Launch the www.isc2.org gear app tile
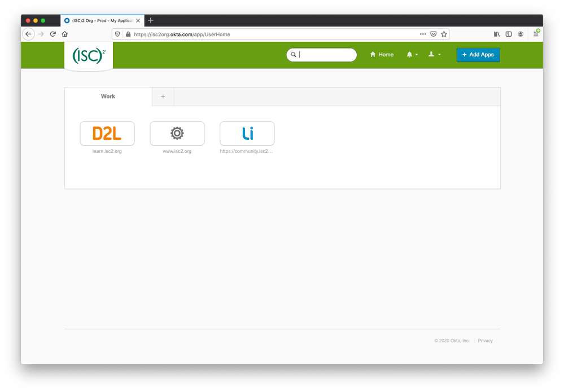 177,133
